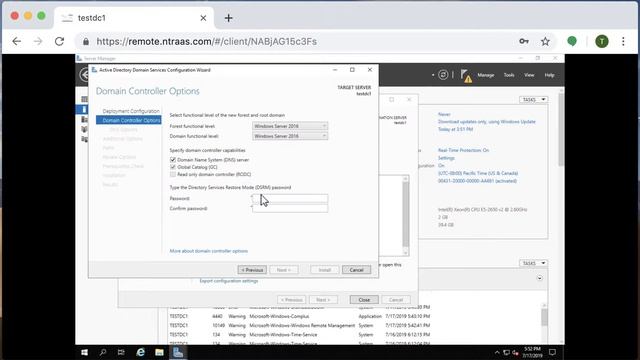The width and height of the screenshot is (640, 360).
Task: Select the Windows Remote Management event row
Action: point(300,325)
